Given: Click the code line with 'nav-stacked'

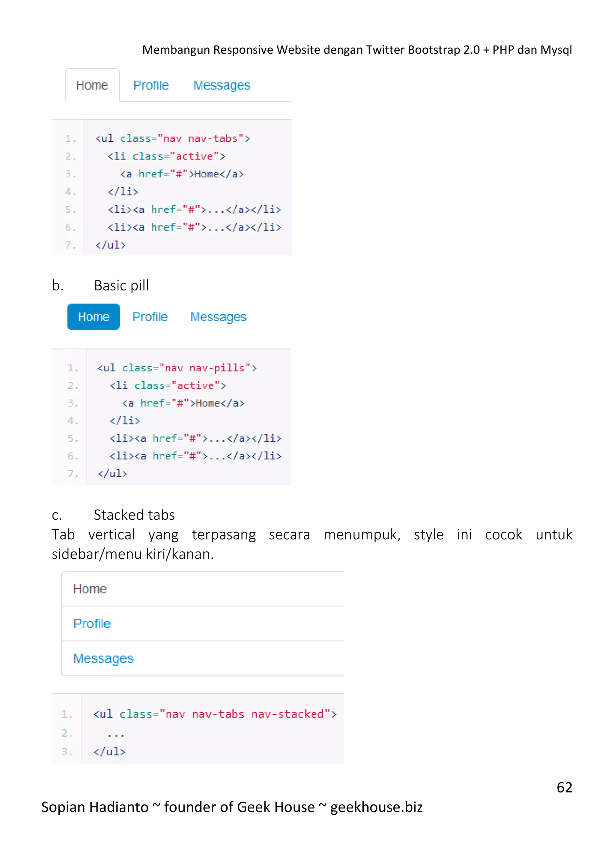Looking at the screenshot, I should [x=215, y=714].
